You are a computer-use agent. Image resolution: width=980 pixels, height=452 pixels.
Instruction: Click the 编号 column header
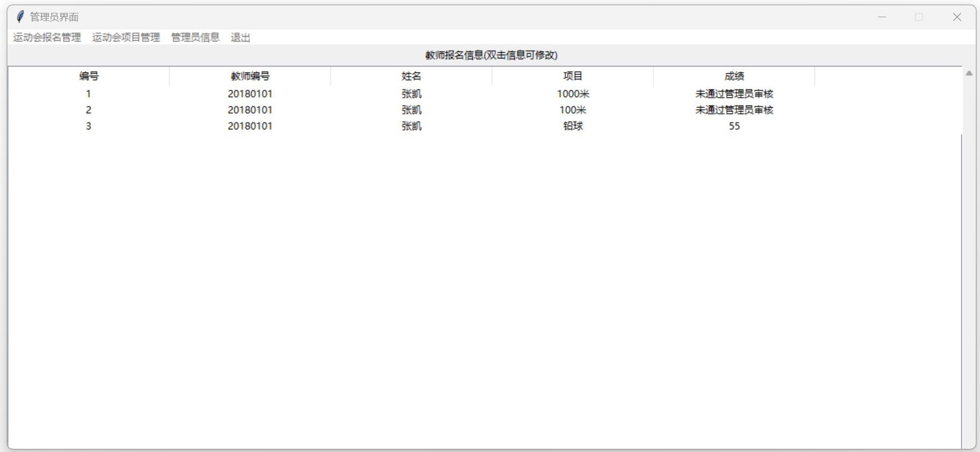(x=89, y=76)
